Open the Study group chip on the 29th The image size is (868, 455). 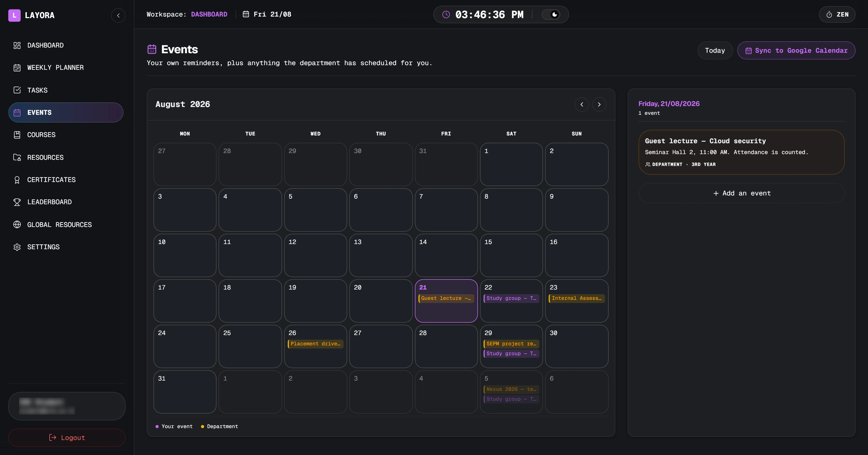click(511, 353)
